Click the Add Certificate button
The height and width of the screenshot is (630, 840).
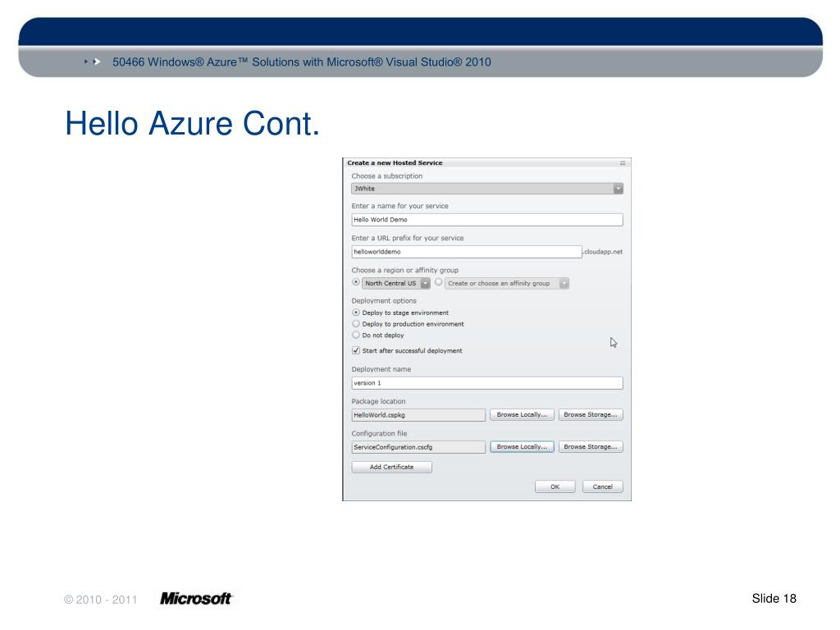391,467
